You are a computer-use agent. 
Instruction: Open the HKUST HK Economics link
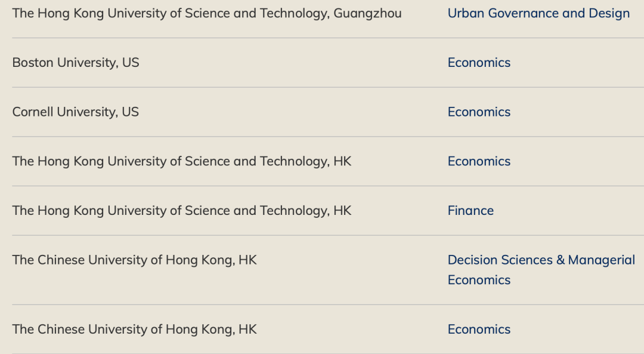pyautogui.click(x=479, y=161)
